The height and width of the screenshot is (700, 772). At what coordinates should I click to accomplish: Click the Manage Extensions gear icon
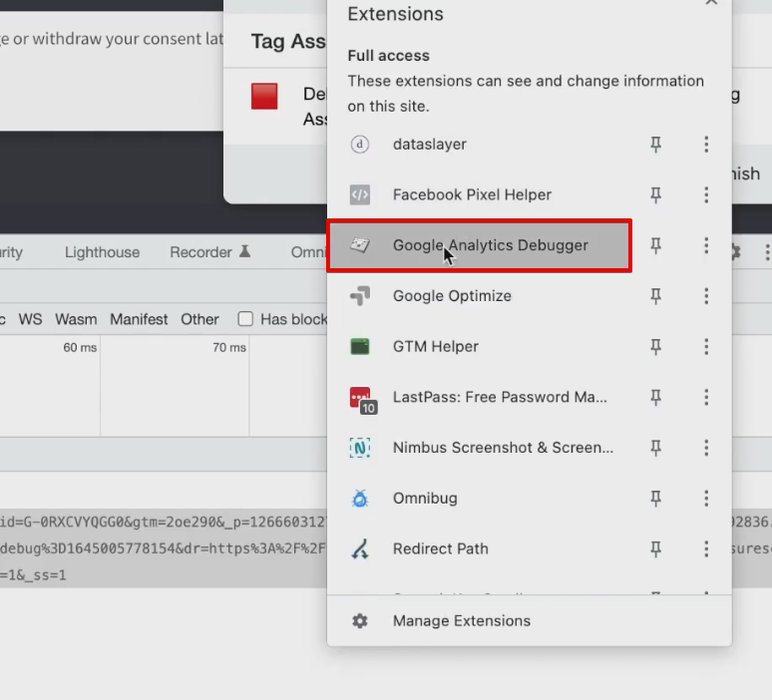(360, 621)
